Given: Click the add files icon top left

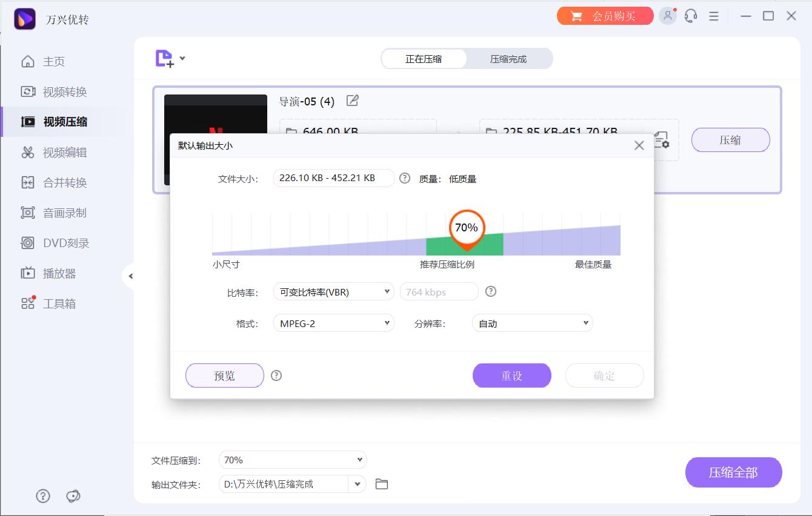Looking at the screenshot, I should 165,58.
